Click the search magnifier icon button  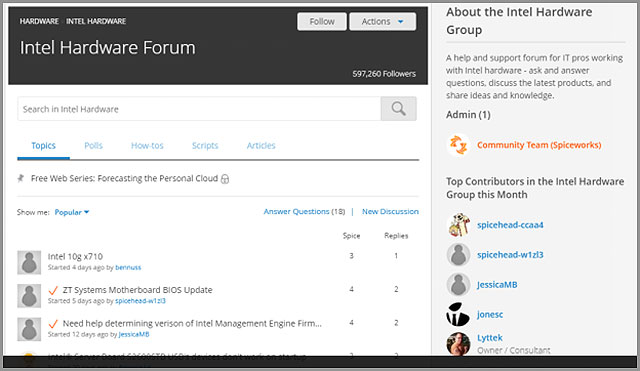398,109
